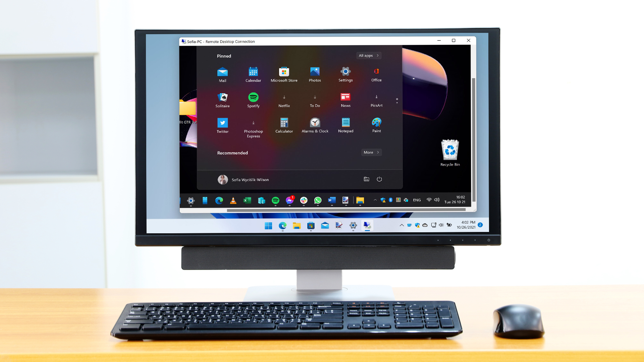This screenshot has height=362, width=644.
Task: Open Microsoft To Do
Action: 315,100
